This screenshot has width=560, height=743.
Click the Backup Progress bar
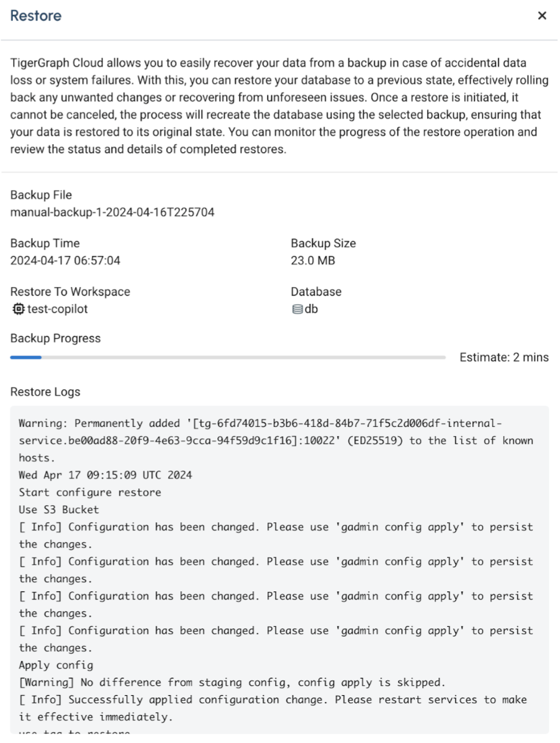pyautogui.click(x=228, y=357)
